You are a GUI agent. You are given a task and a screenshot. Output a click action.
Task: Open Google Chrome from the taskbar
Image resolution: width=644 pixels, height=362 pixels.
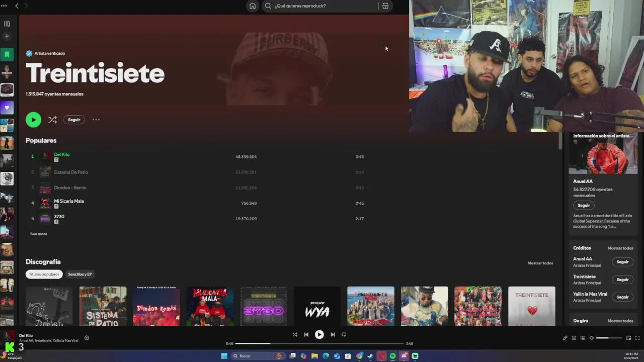coord(359,356)
